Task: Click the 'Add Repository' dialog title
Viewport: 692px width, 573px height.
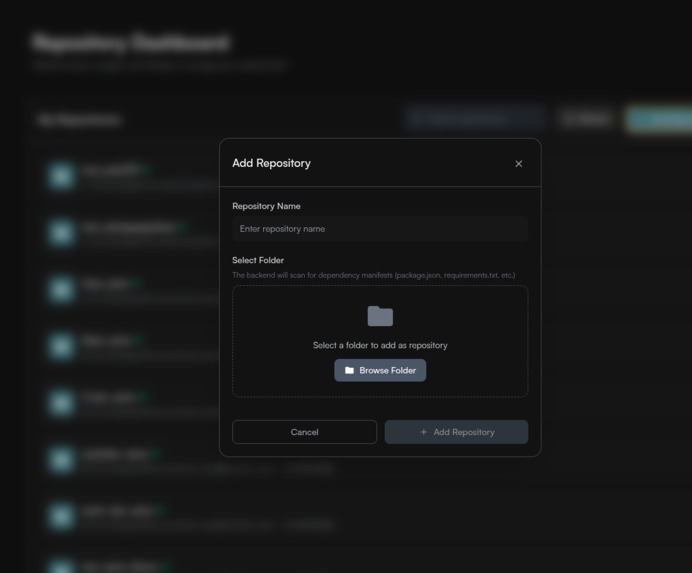Action: tap(271, 163)
